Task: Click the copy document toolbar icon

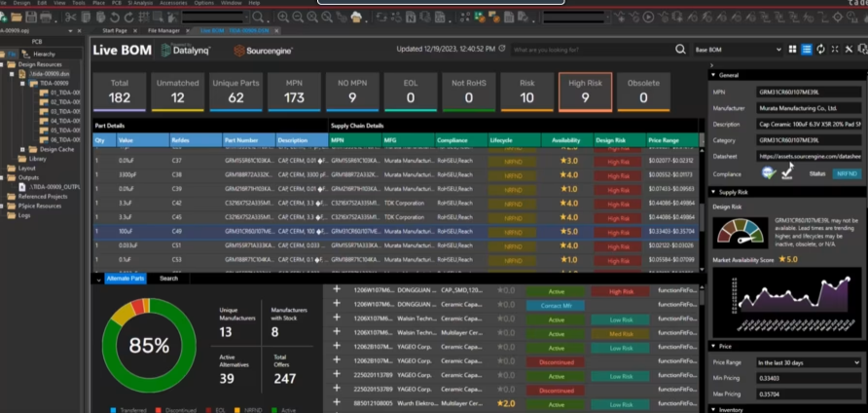Action: coord(86,18)
